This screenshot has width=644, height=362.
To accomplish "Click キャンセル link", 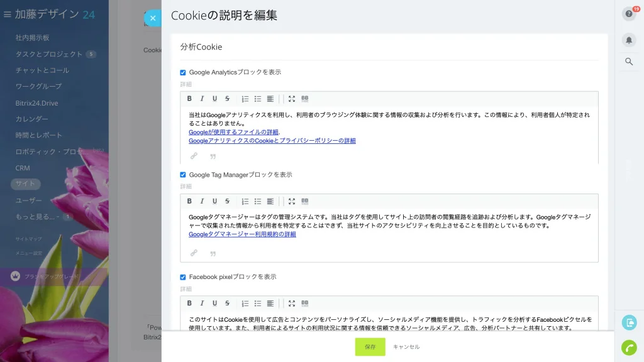I will click(x=406, y=347).
